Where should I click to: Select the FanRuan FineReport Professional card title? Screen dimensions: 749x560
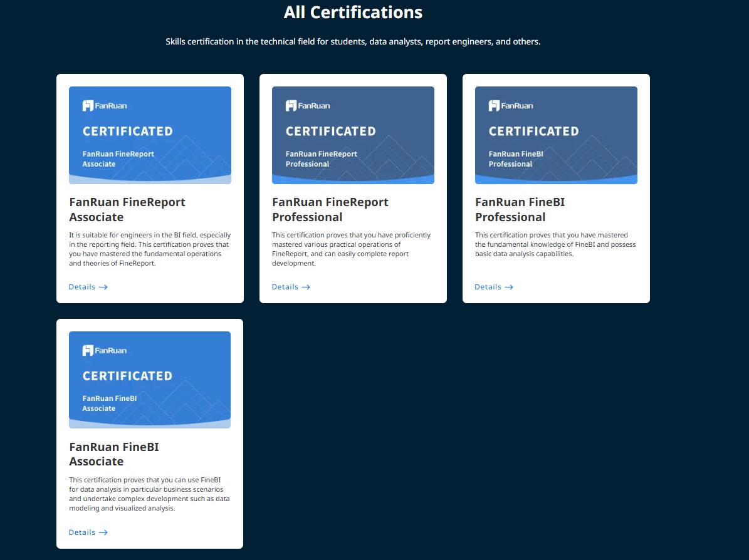coord(330,210)
